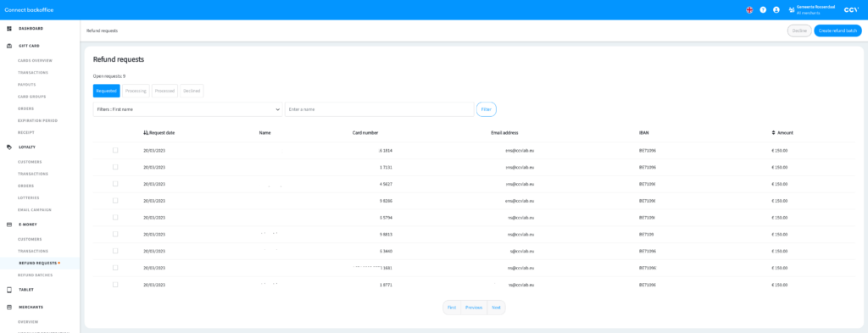Open Card Groups in sidebar

(31, 97)
